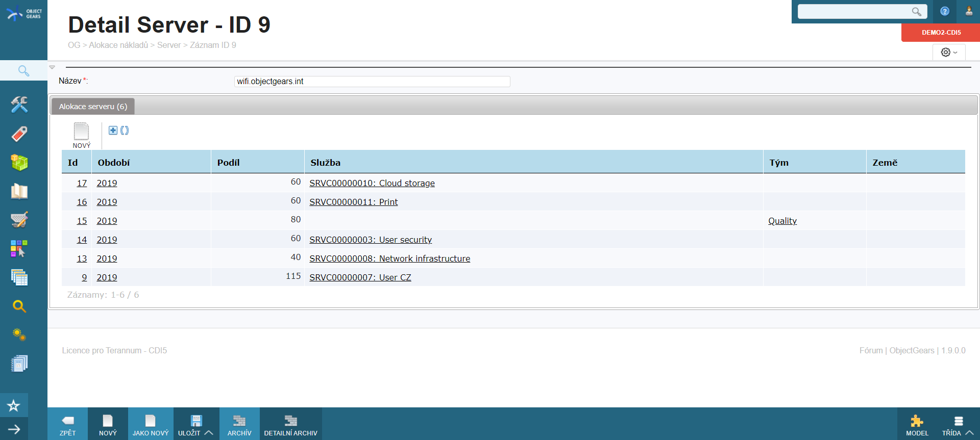Click the Název input field
980x440 pixels.
click(372, 82)
